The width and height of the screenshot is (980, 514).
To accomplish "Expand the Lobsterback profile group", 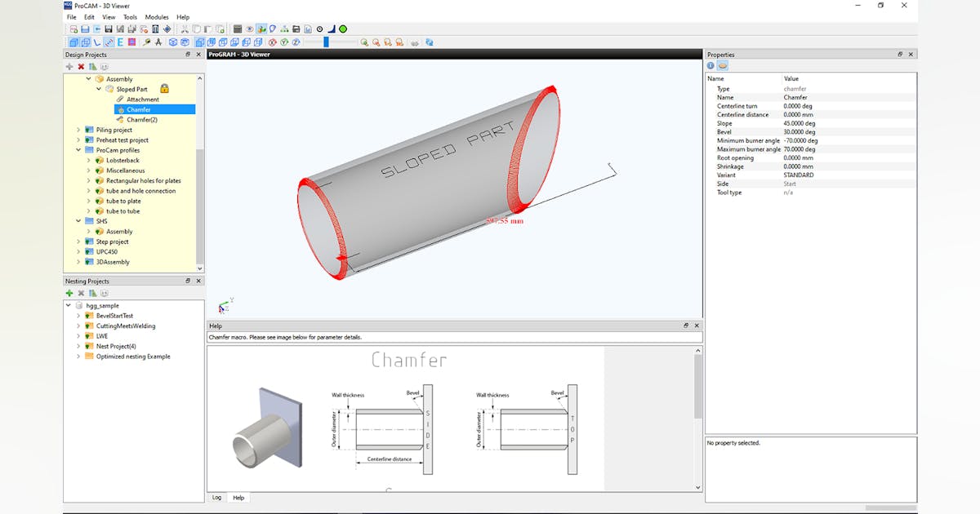I will [89, 160].
